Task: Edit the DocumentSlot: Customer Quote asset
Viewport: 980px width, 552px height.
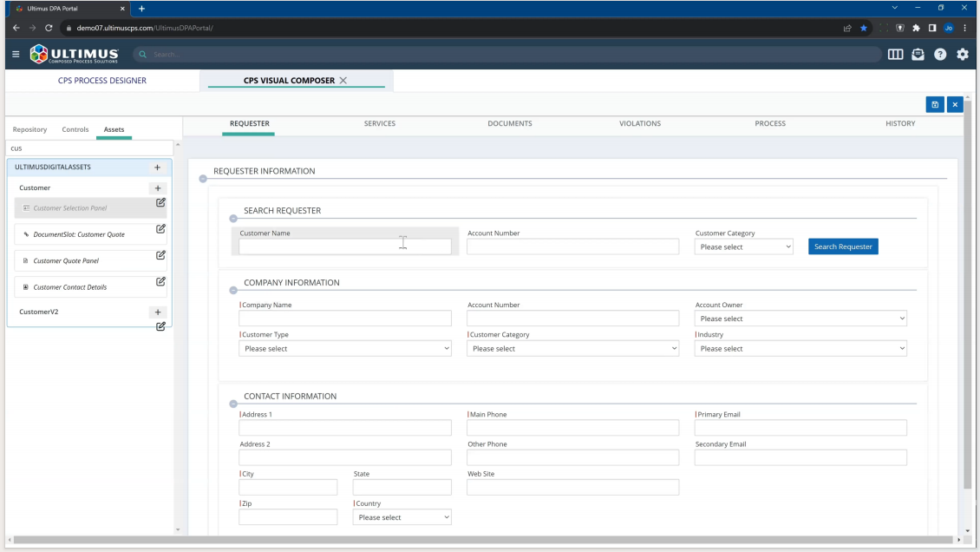Action: (x=160, y=229)
